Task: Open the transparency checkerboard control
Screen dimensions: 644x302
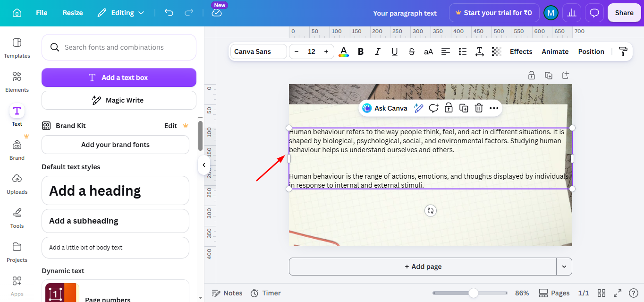Action: [x=497, y=52]
